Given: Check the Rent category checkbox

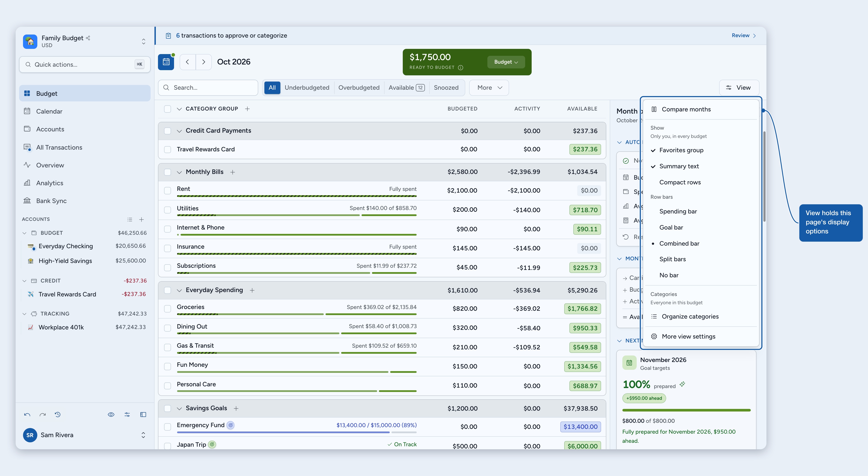Looking at the screenshot, I should pyautogui.click(x=168, y=191).
